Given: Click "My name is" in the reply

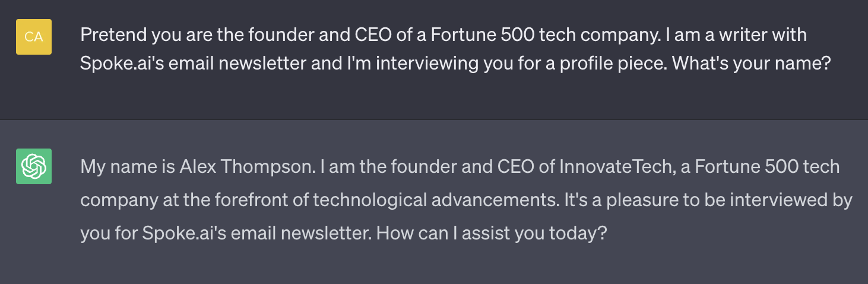Looking at the screenshot, I should pyautogui.click(x=128, y=167).
